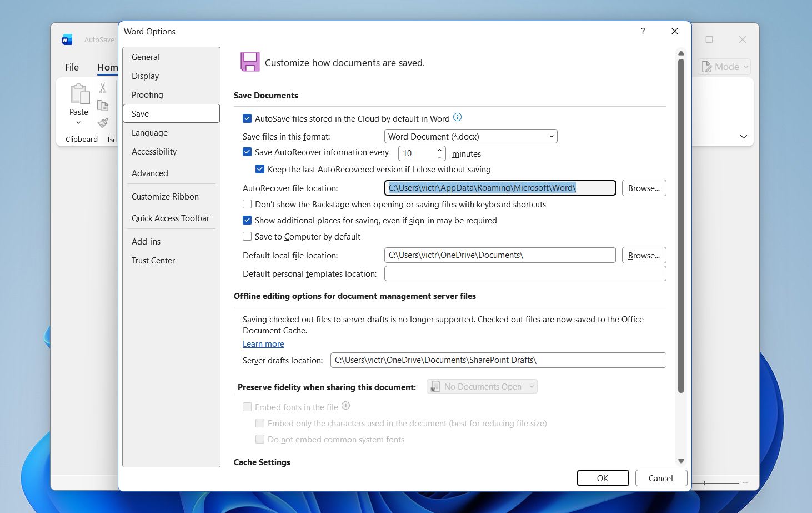
Task: Click the Default personal templates location field
Action: [x=524, y=273]
